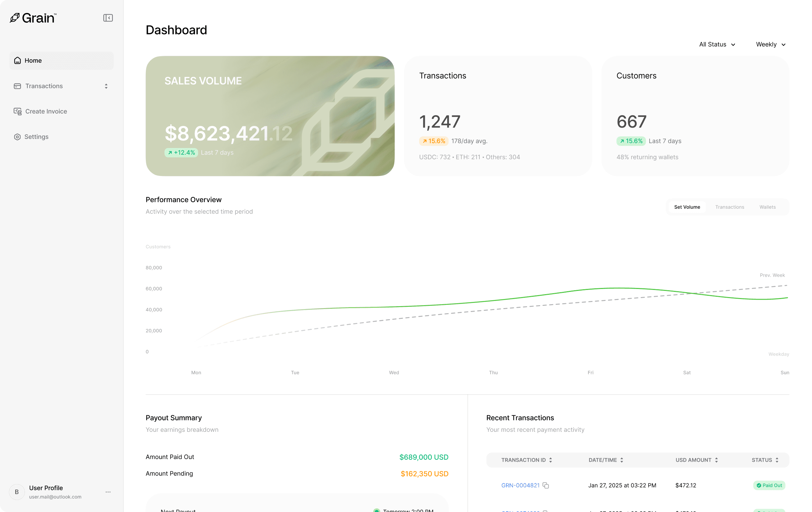Viewport: 812px width, 512px height.
Task: Switch chart to Transactions view
Action: [730, 207]
